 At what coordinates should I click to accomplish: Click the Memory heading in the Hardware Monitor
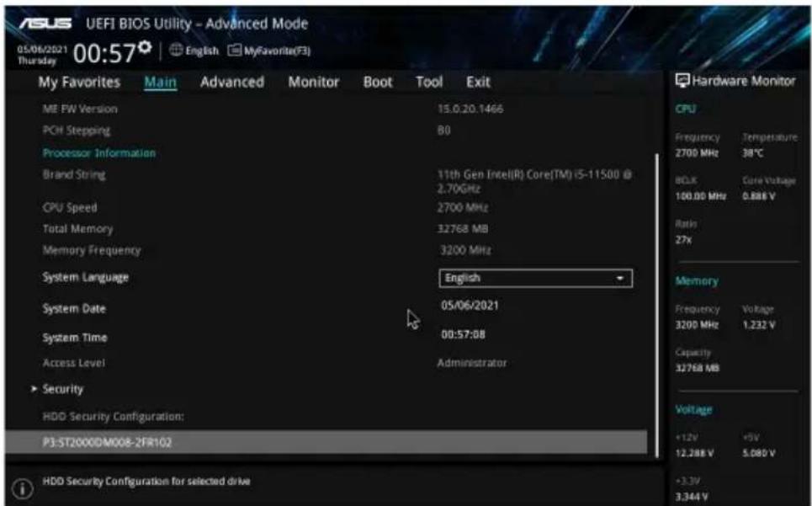coord(697,280)
